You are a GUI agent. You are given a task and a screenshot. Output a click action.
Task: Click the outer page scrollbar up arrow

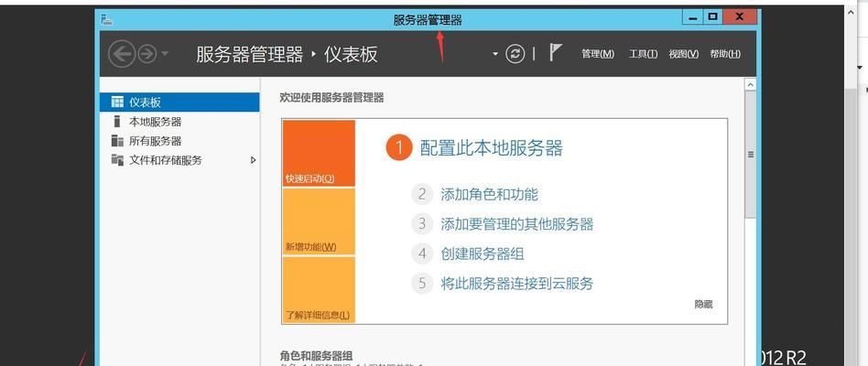[852, 12]
